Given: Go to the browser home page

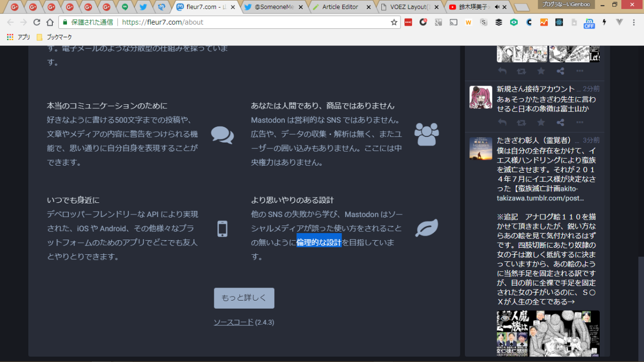Looking at the screenshot, I should [x=50, y=22].
